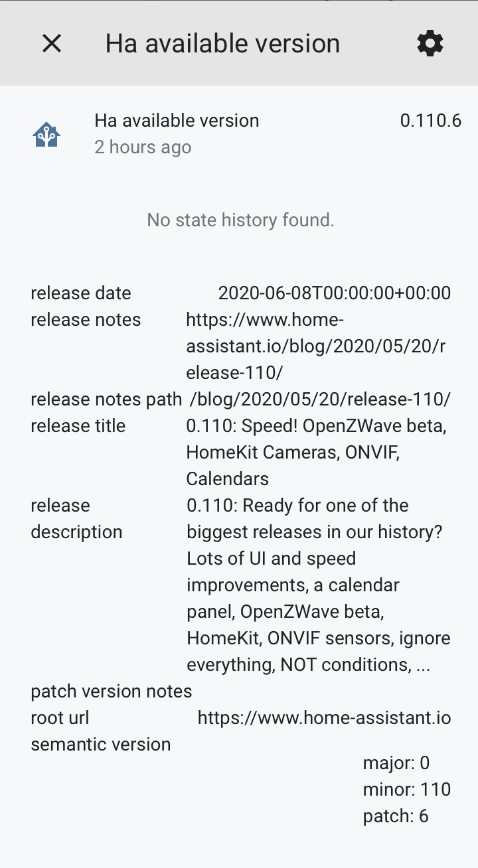This screenshot has width=478, height=868.
Task: Select the "patch: 6" entry
Action: tap(396, 816)
